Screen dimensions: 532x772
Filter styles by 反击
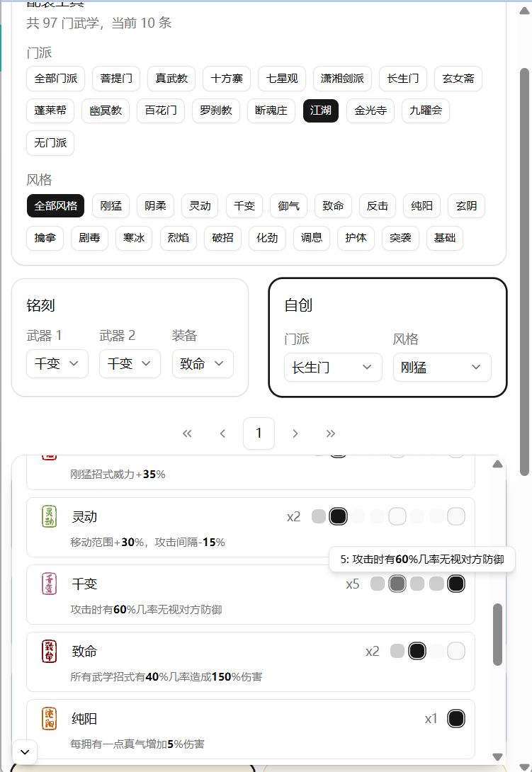[378, 206]
